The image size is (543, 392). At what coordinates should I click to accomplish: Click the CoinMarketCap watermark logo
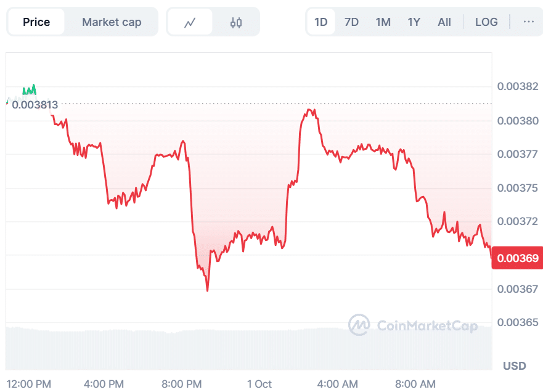(x=413, y=325)
